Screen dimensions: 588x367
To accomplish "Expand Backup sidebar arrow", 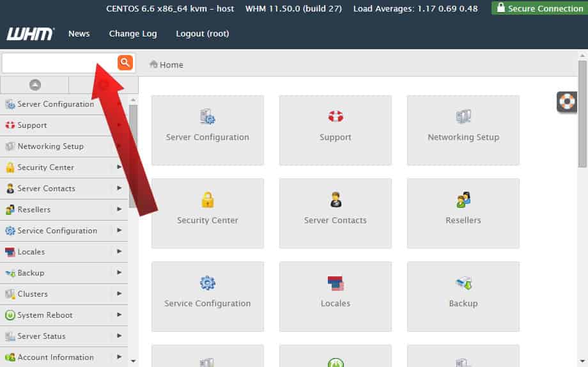I will click(120, 272).
